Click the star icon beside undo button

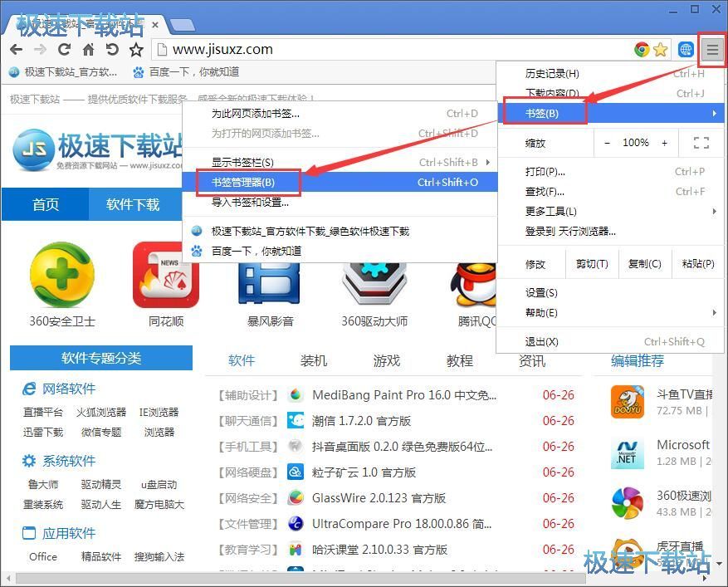[136, 49]
